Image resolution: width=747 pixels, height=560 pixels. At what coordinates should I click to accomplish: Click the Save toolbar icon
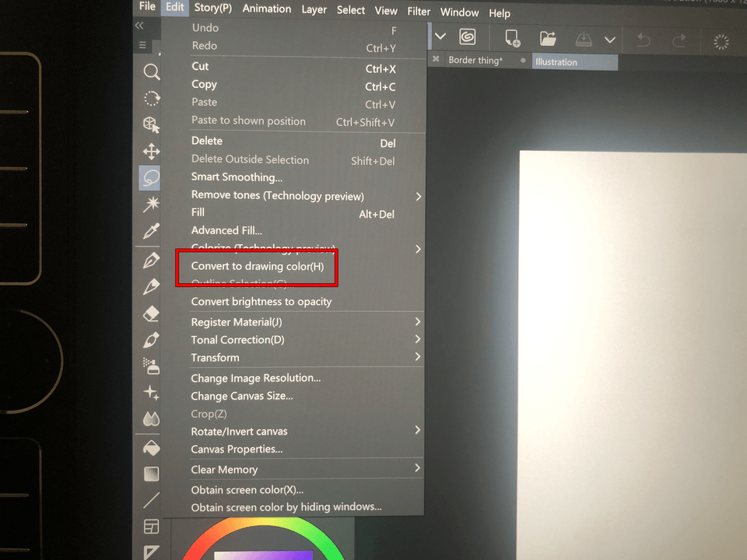584,40
